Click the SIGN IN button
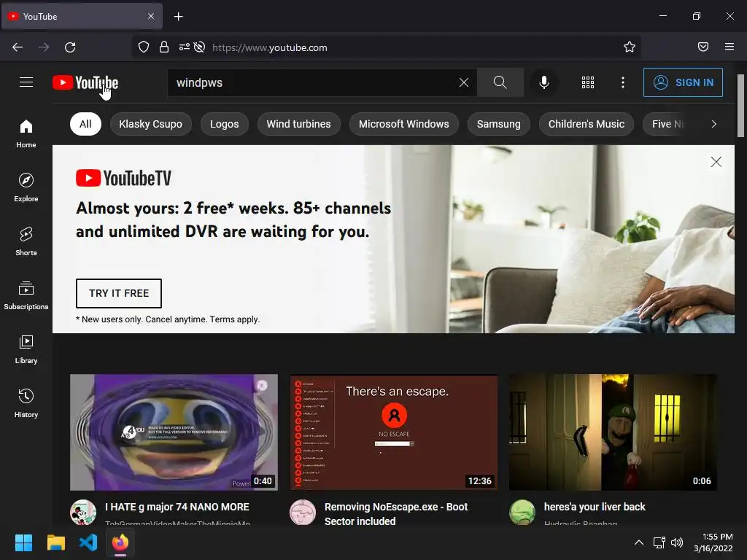The height and width of the screenshot is (560, 747). (683, 82)
